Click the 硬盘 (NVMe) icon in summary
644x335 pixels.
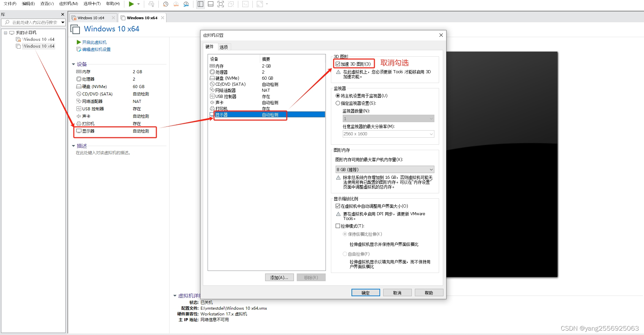pos(79,86)
